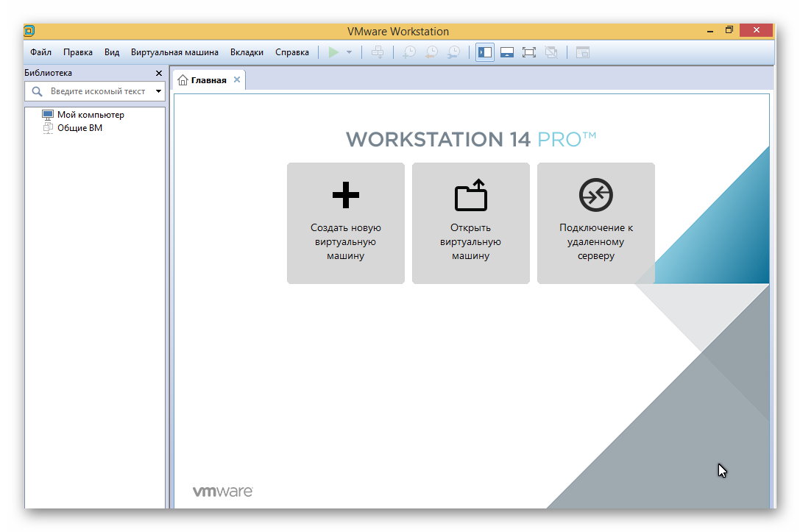Click the VMware Workstation title bar icon
The height and width of the screenshot is (532, 800).
pos(29,31)
